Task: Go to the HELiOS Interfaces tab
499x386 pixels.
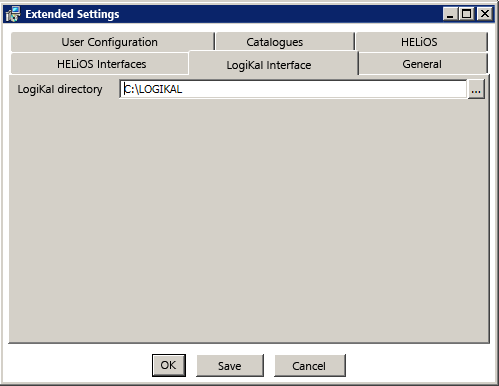Action: tap(100, 64)
